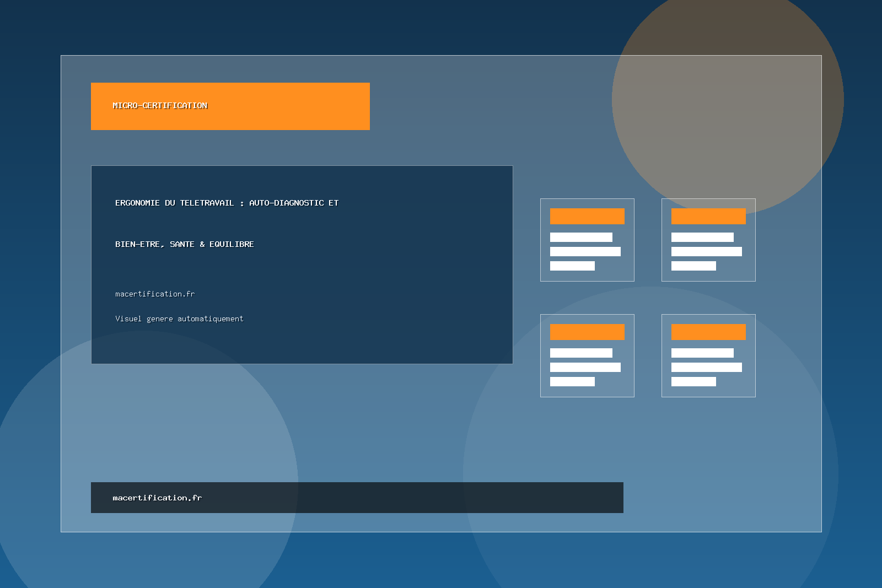Click the tan circle in the upper-right corner
This screenshot has height=588, width=882.
(728, 33)
